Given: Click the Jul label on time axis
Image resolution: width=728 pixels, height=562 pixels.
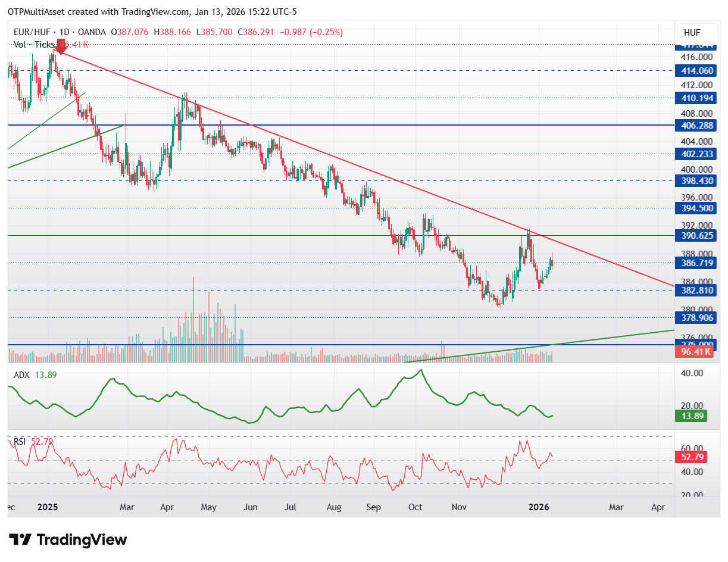Looking at the screenshot, I should [x=291, y=507].
